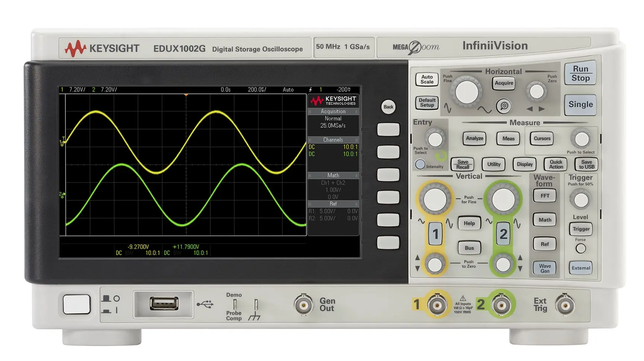Click the Ext Trig BNC connector
The height and width of the screenshot is (361, 644).
coord(565,305)
